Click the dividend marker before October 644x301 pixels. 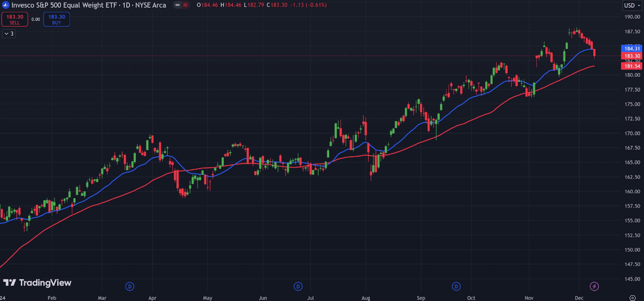click(x=456, y=286)
